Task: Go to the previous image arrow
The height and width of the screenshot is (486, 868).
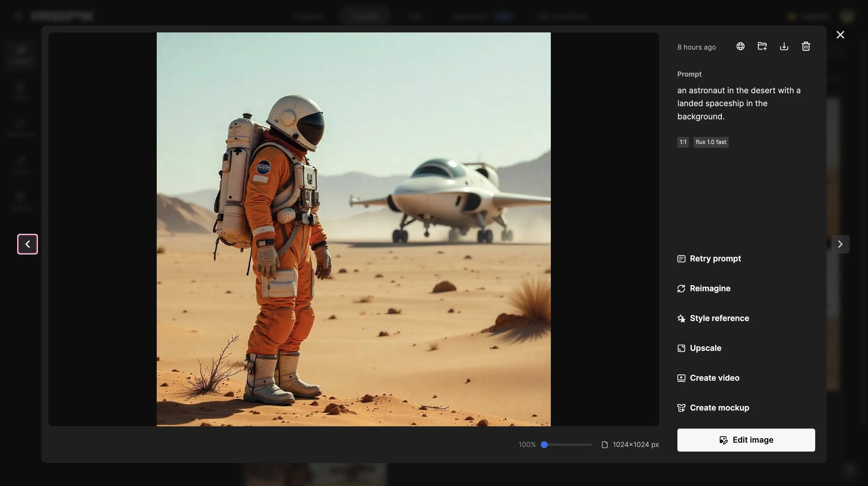Action: [28, 244]
